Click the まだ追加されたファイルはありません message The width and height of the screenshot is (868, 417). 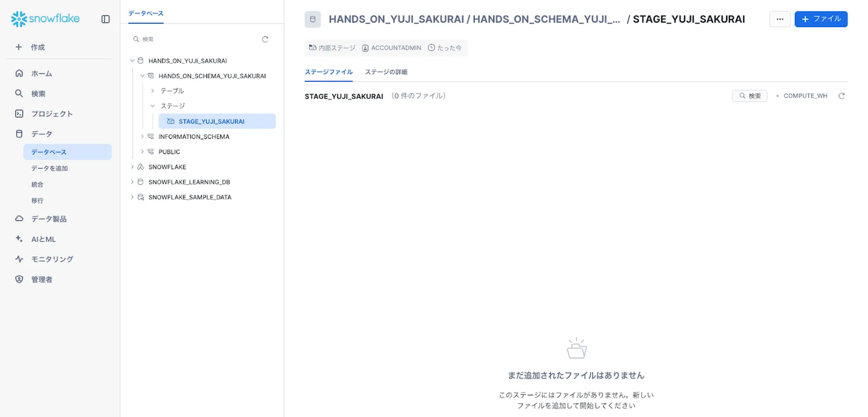576,375
